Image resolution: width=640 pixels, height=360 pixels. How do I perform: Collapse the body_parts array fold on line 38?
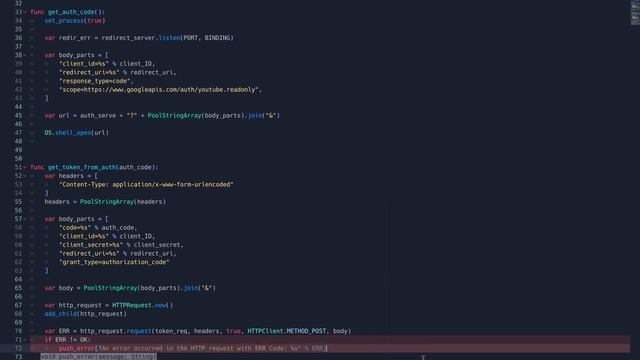pyautogui.click(x=25, y=55)
